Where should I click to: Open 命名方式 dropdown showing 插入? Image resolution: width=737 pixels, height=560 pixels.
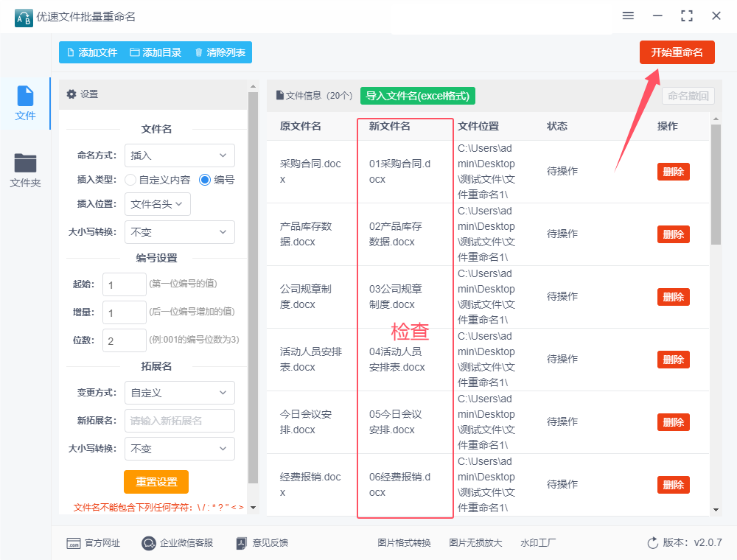coord(180,155)
